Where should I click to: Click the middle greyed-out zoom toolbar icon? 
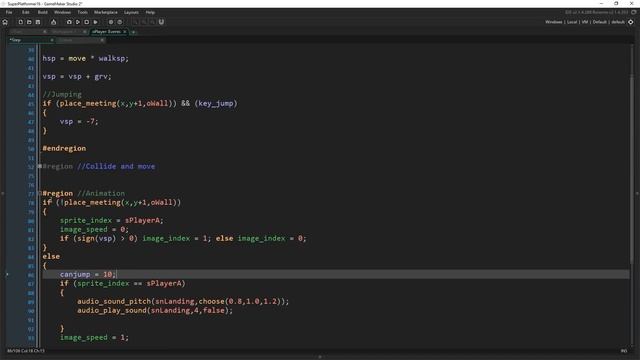144,22
